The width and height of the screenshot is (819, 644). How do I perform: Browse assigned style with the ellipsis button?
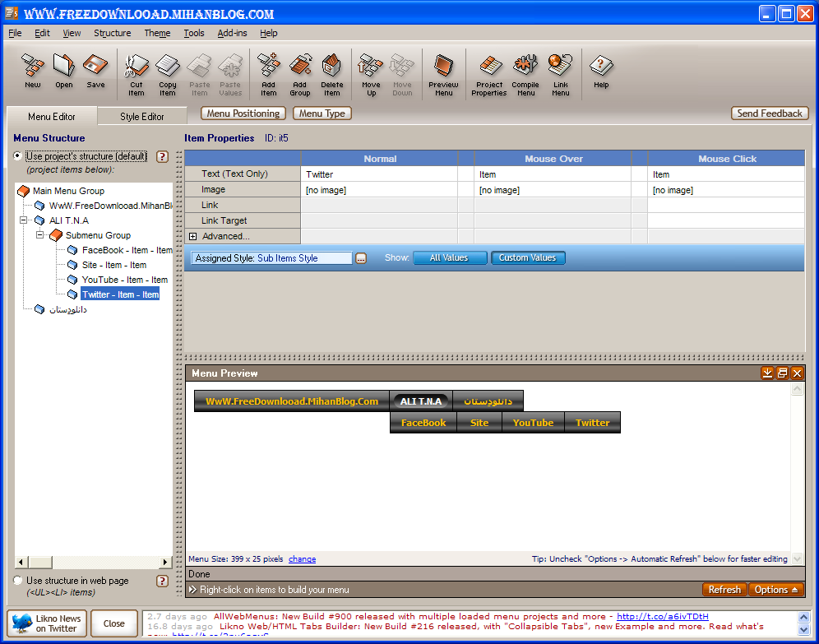[361, 258]
